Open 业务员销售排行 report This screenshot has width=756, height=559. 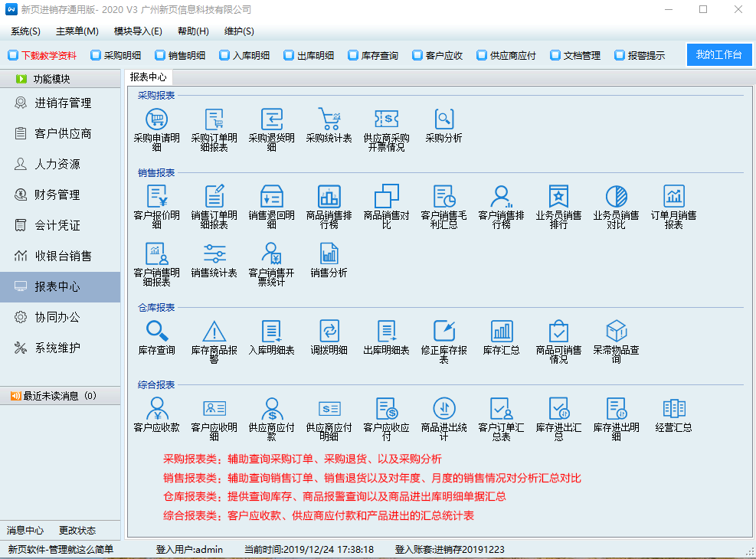click(558, 196)
